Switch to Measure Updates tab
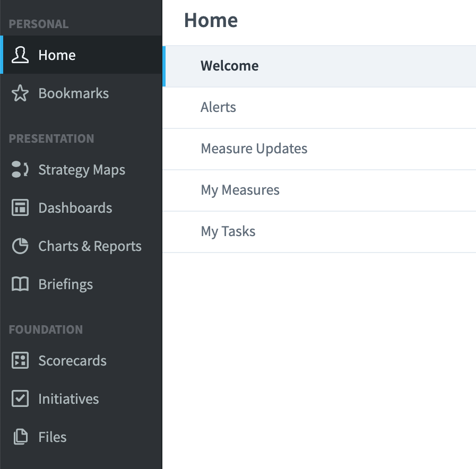Viewport: 476px width, 469px height. pos(319,149)
